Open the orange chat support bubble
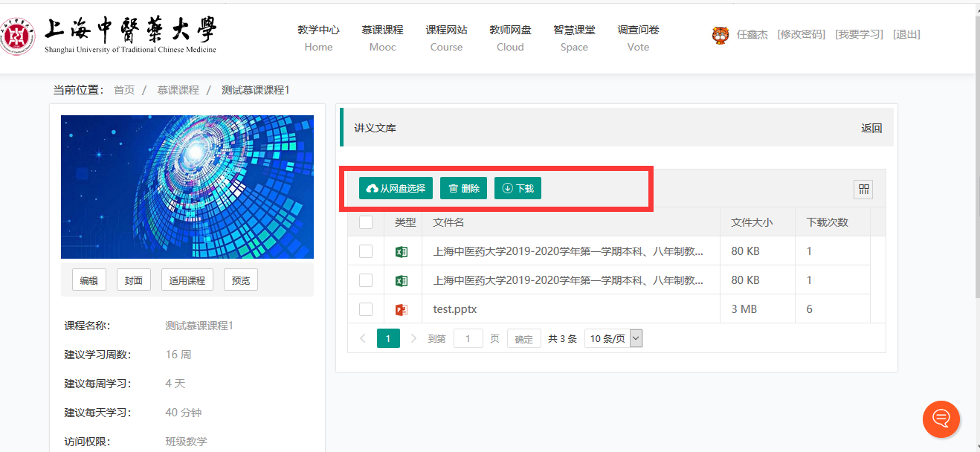This screenshot has width=980, height=452. click(x=941, y=419)
